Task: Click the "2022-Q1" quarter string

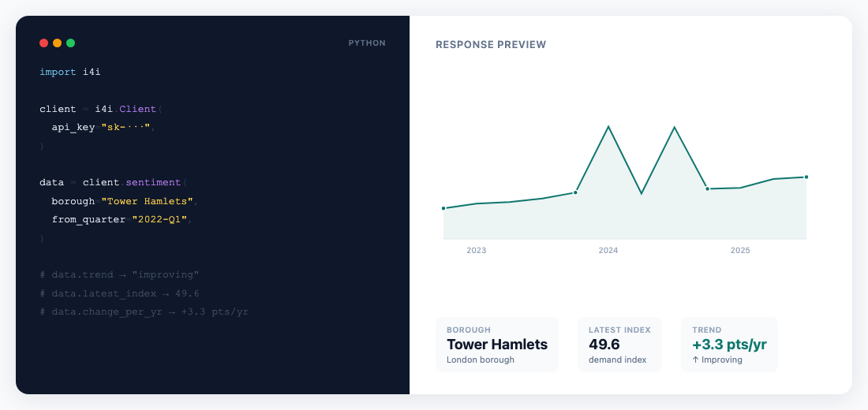Action: pos(160,219)
